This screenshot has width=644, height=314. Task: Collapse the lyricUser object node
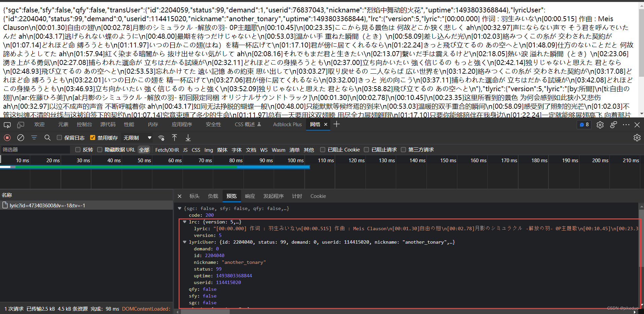click(x=185, y=242)
